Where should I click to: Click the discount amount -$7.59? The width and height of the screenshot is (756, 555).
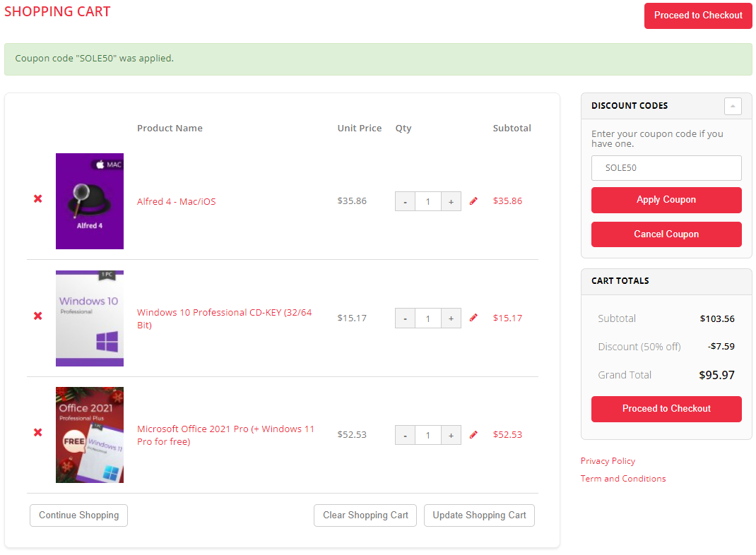pyautogui.click(x=721, y=347)
